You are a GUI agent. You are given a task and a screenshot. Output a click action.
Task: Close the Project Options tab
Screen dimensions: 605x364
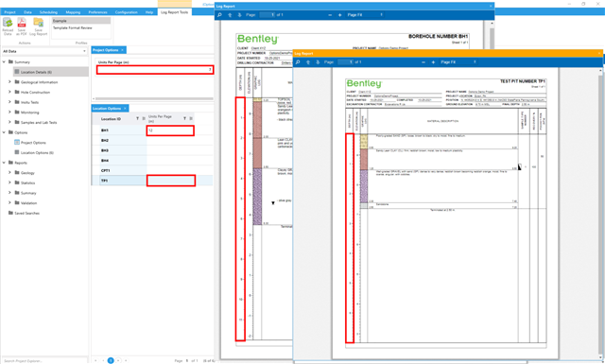[122, 50]
